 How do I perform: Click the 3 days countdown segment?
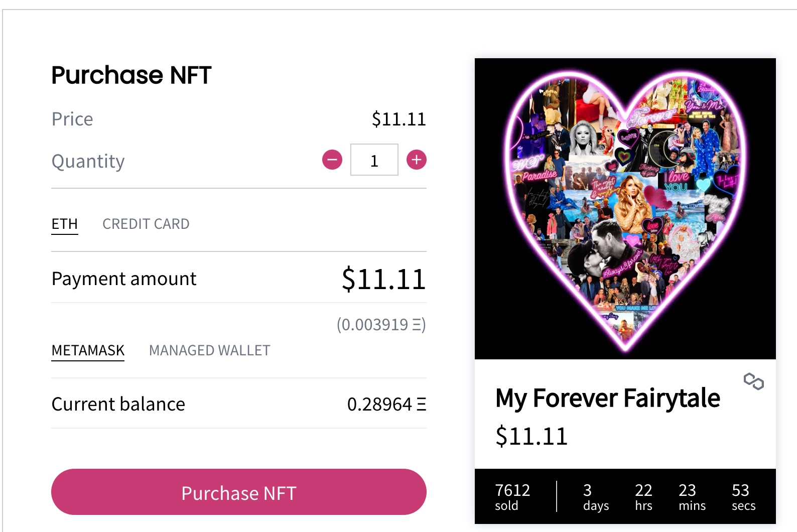[596, 496]
